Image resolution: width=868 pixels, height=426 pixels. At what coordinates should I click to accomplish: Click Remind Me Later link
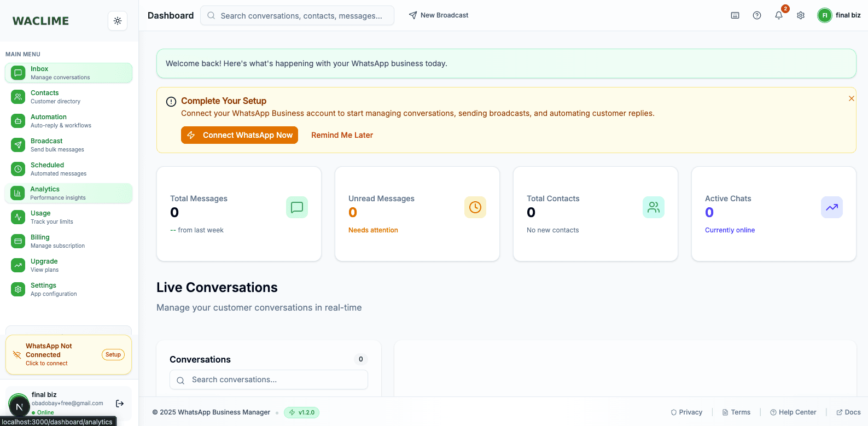click(342, 135)
